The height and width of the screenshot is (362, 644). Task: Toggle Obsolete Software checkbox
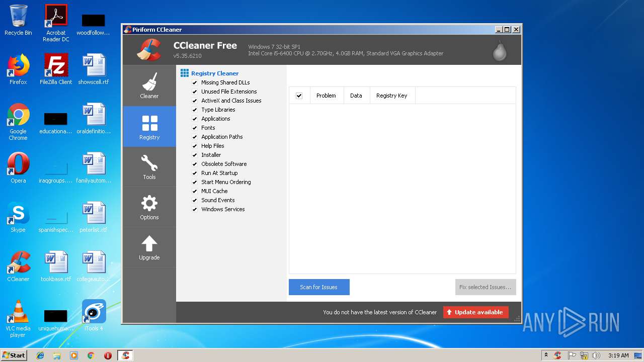pyautogui.click(x=195, y=164)
